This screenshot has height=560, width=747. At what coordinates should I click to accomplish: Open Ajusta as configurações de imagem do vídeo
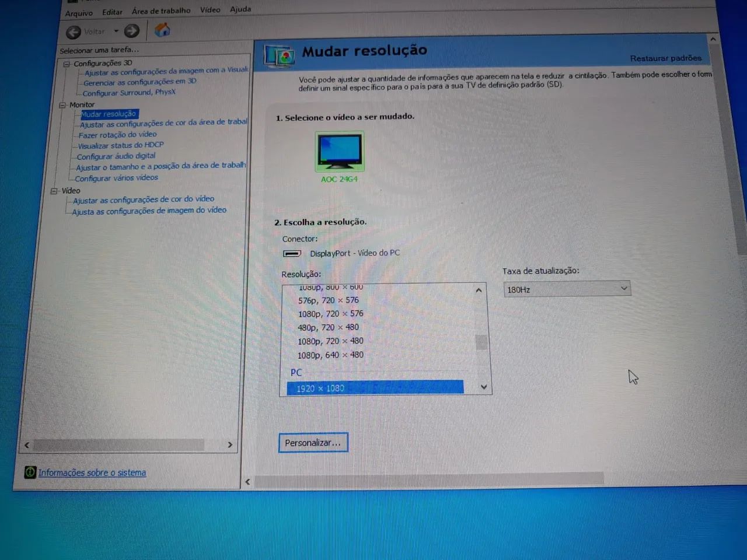click(149, 211)
